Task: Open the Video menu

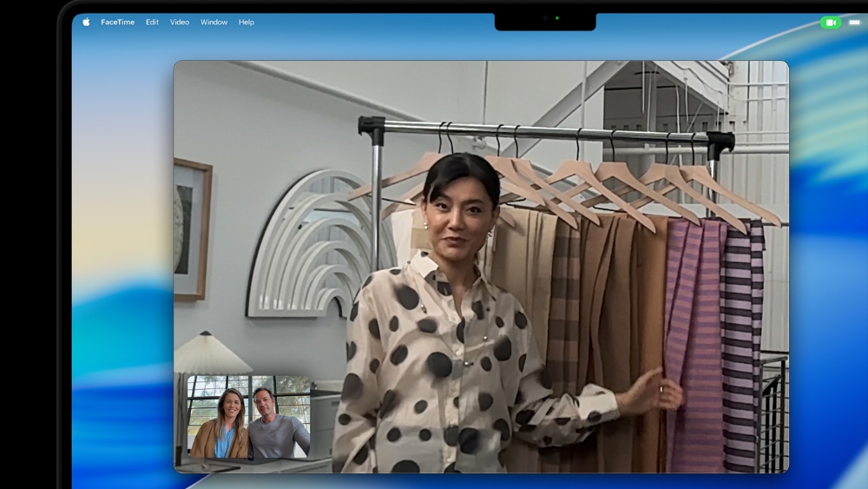Action: point(180,23)
